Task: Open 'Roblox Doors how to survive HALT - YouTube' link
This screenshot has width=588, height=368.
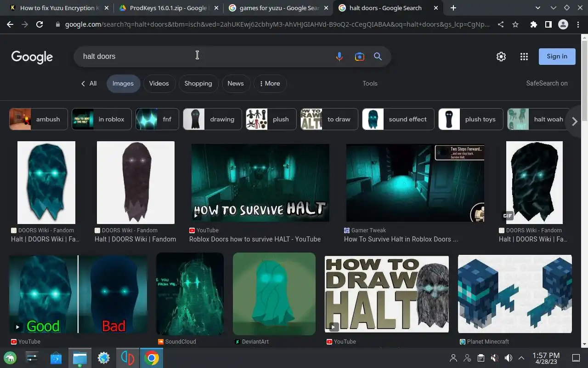Action: tap(255, 239)
